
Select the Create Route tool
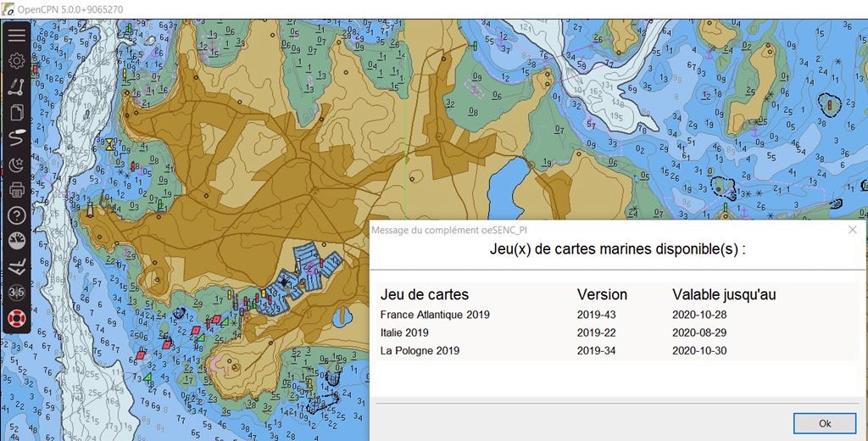17,87
